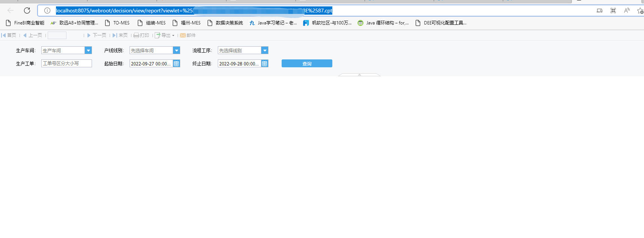Open the FineBI商业智能 bookmark
This screenshot has height=238, width=644.
[25, 23]
